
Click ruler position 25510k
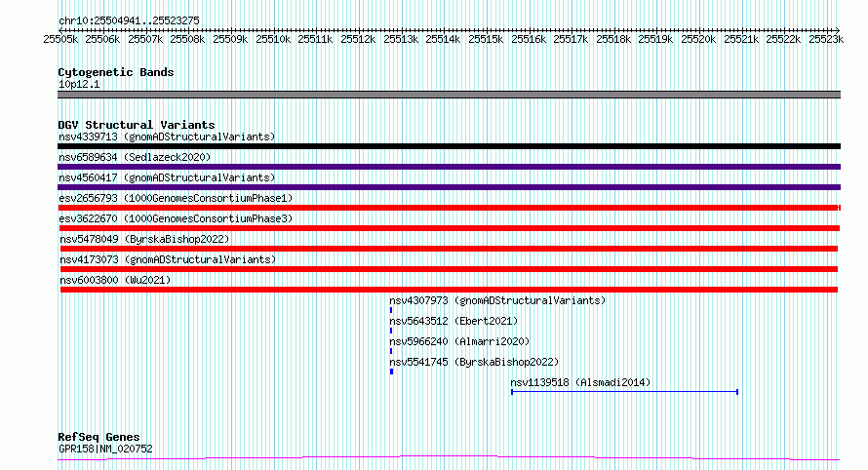pos(273,39)
